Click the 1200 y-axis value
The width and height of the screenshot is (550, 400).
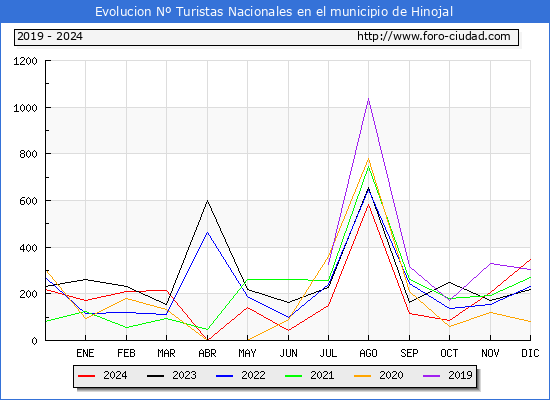25,61
